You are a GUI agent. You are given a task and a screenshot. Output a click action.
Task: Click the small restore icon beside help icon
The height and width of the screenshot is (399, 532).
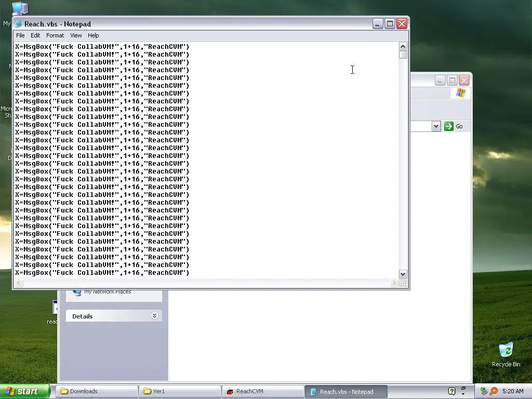(463, 388)
